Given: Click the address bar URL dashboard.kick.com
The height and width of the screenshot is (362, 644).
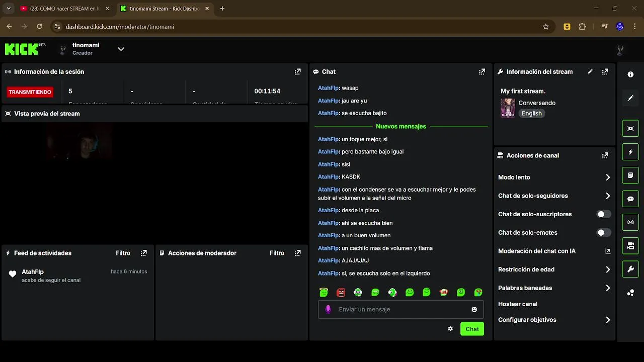Looking at the screenshot, I should click(x=120, y=27).
